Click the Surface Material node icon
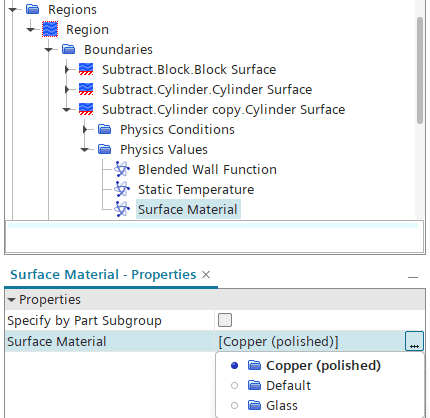The image size is (430, 418). pos(122,209)
